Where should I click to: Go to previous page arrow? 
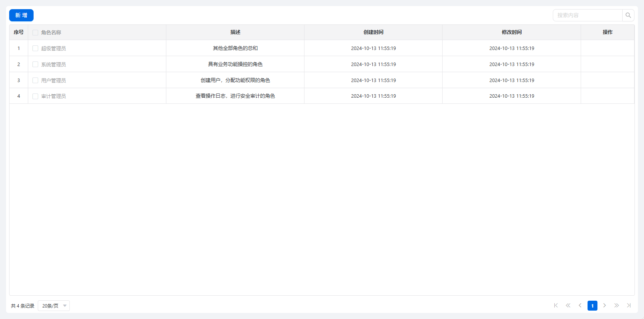coord(580,305)
